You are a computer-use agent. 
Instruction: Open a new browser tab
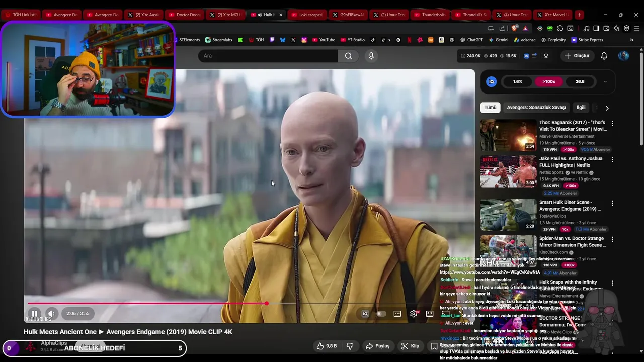[x=579, y=15]
